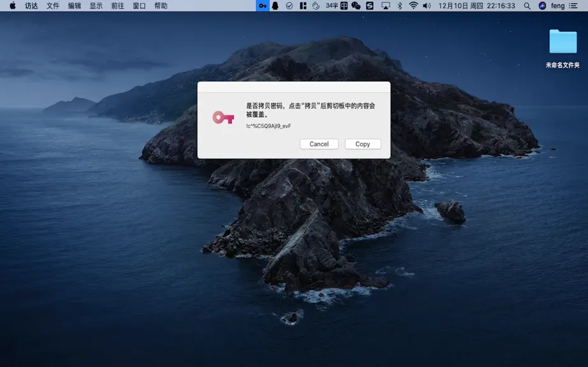Click Cancel in the password dialog
Image resolution: width=588 pixels, height=367 pixels.
pyautogui.click(x=319, y=144)
